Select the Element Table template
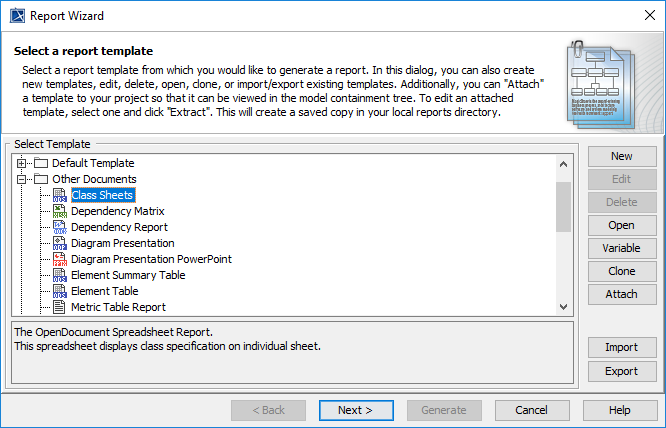Screen dimensions: 666x428 pos(104,291)
